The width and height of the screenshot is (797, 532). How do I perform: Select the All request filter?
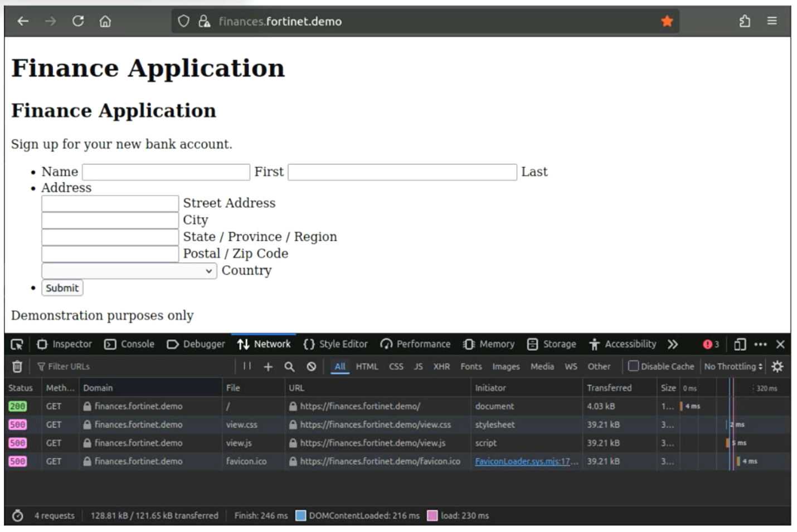[340, 367]
